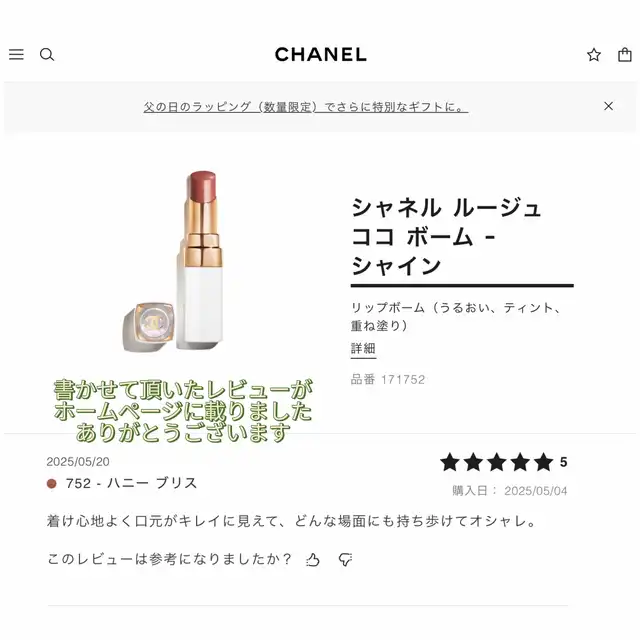640x640 pixels.
Task: Open the 詳細 details link
Action: (x=363, y=349)
